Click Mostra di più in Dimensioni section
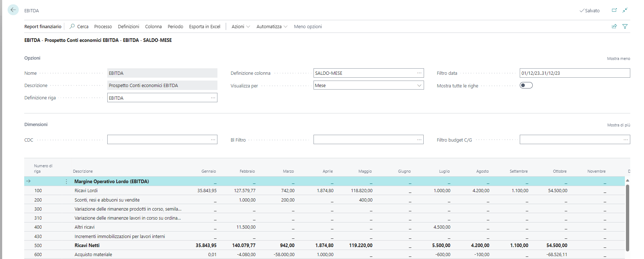The height and width of the screenshot is (259, 644). 618,125
